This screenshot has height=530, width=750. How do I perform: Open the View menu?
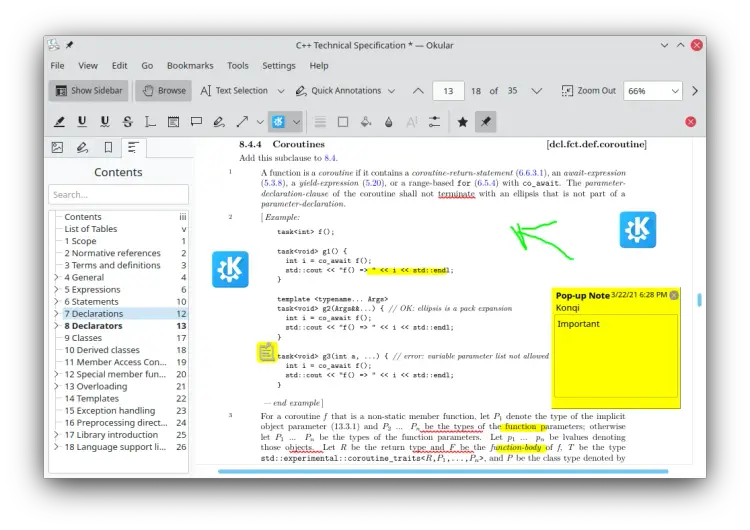(x=88, y=66)
